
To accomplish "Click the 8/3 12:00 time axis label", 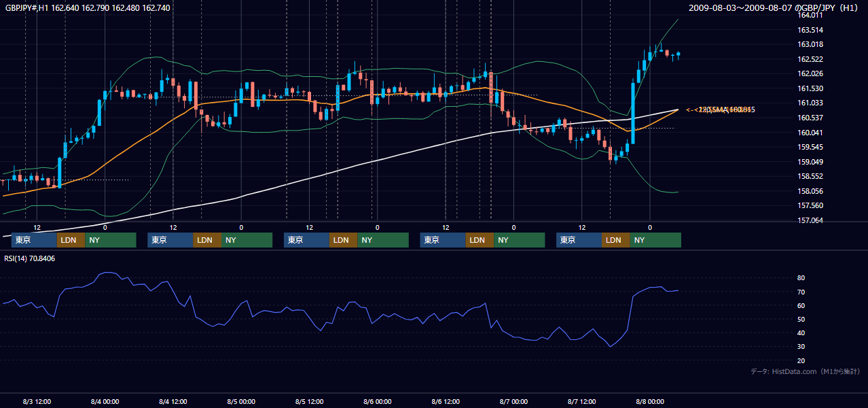I will click(x=37, y=401).
